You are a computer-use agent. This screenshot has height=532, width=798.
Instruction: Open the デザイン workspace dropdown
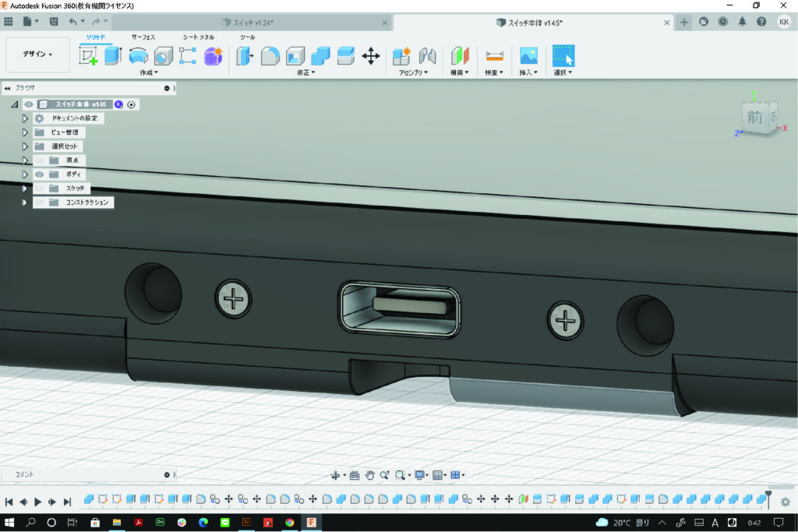click(x=38, y=55)
